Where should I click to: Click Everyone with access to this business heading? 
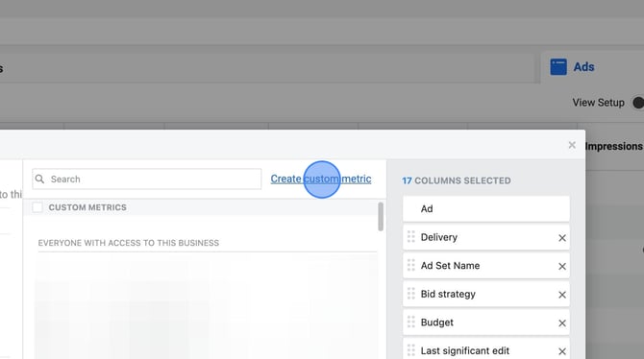129,243
